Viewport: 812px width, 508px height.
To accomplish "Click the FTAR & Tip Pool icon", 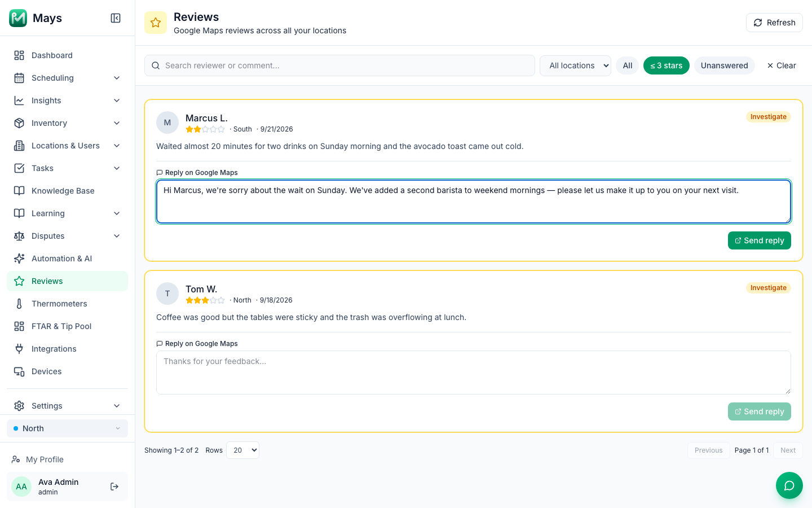I will 19,326.
